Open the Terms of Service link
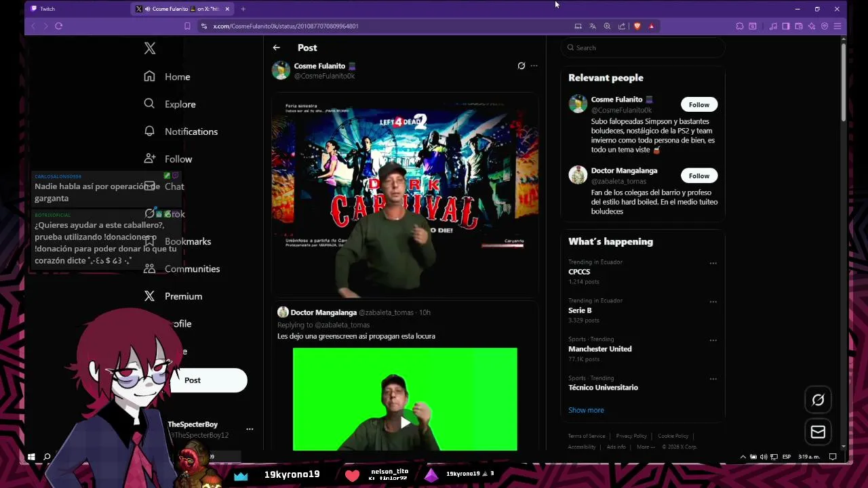 pos(587,436)
